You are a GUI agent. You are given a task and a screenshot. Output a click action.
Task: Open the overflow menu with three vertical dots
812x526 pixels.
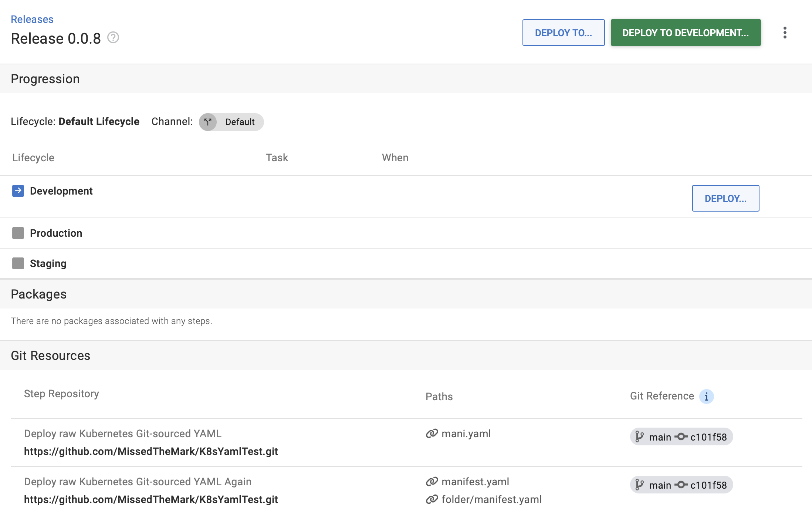(785, 33)
